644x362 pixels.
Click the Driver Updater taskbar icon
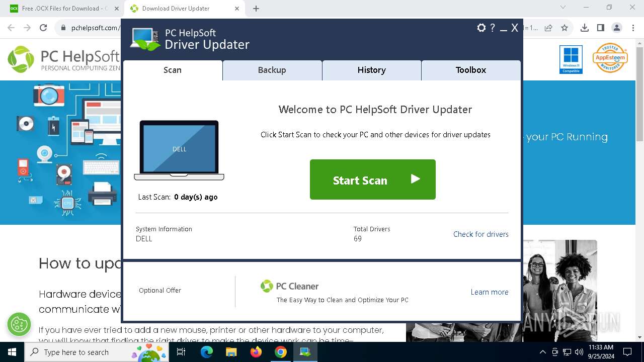coord(305,352)
